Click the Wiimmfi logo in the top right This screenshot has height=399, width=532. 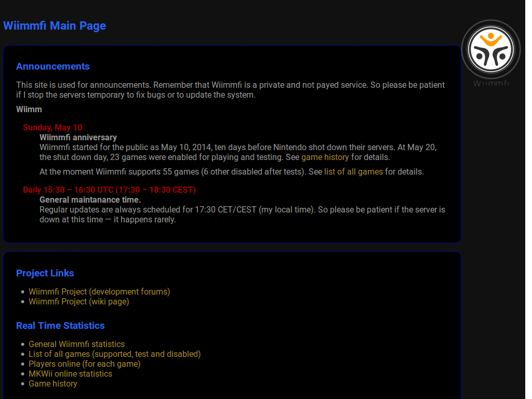[490, 50]
